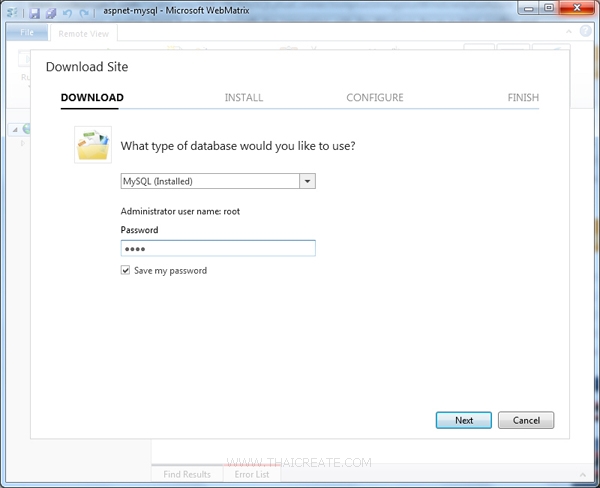Click the Download Site heading

point(87,67)
